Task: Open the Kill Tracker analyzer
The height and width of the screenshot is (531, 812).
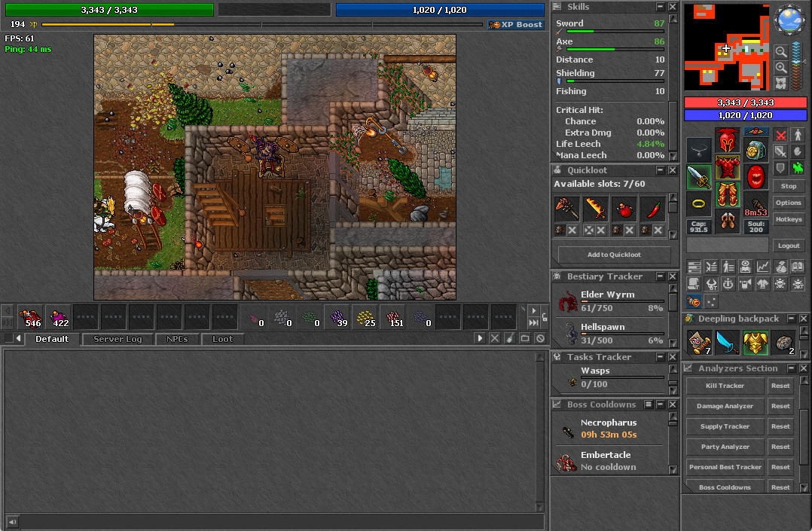Action: coord(725,386)
